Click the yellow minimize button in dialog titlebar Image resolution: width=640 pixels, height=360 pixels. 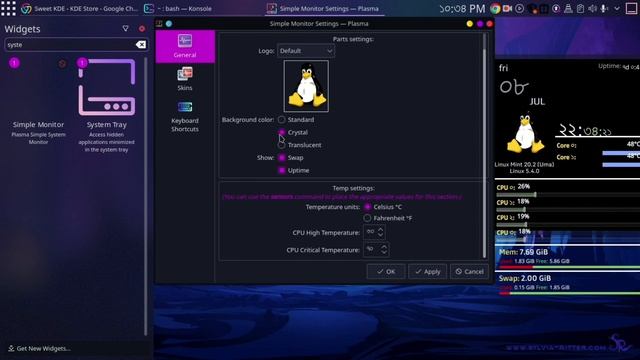tap(469, 24)
